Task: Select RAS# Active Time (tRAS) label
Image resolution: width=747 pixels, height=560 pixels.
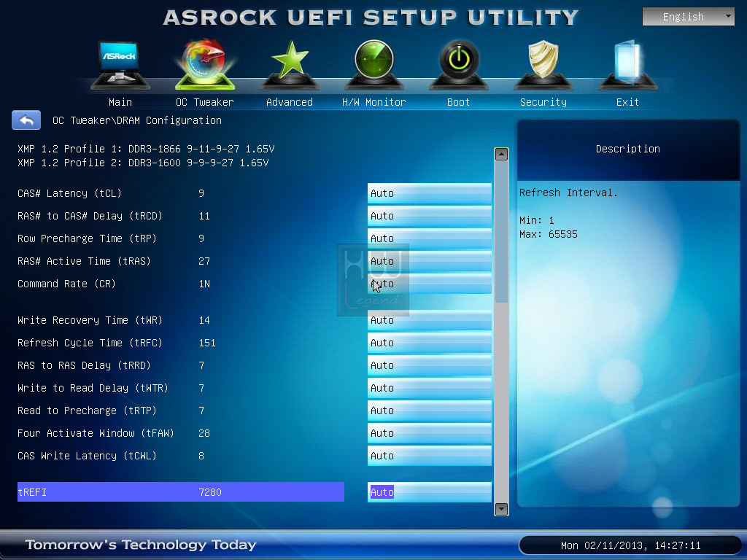Action: (85, 262)
